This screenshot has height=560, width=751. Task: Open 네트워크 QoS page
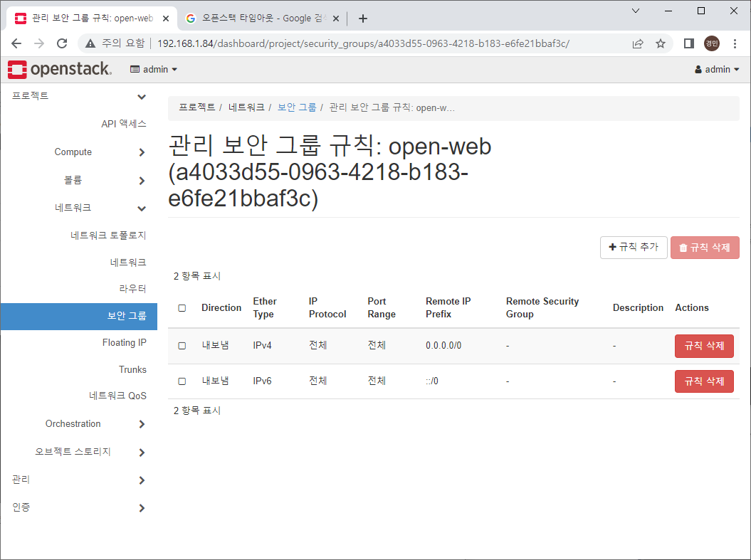pos(118,396)
